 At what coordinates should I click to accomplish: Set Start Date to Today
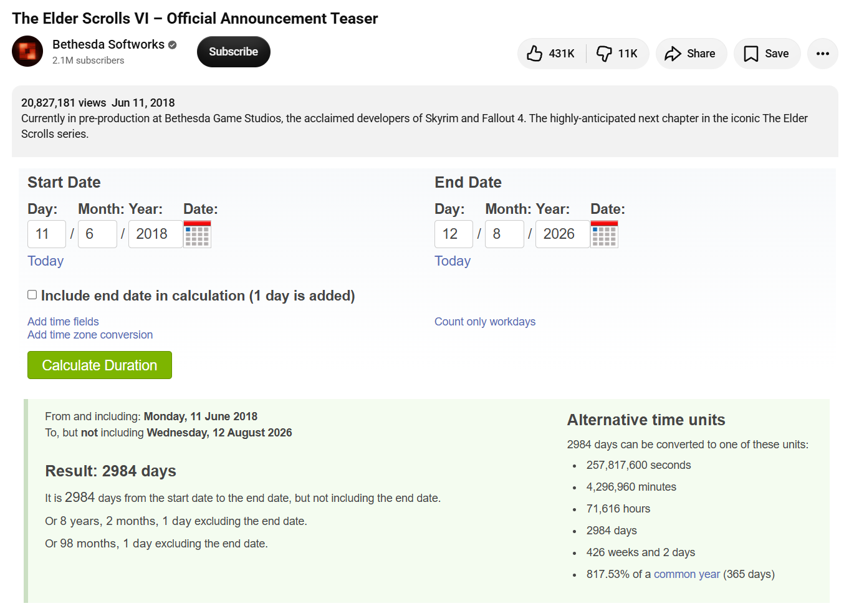[46, 261]
